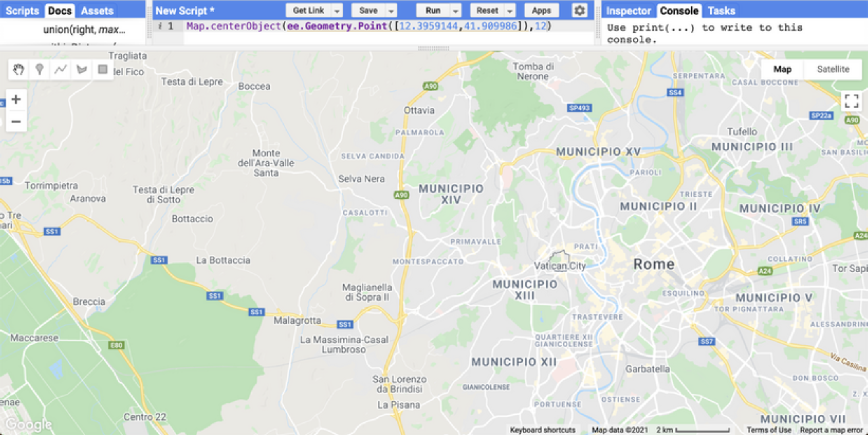The image size is (868, 436).
Task: Click the Maccarese label
Action: point(34,338)
